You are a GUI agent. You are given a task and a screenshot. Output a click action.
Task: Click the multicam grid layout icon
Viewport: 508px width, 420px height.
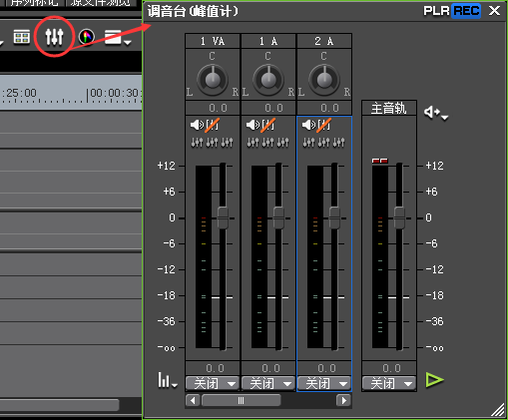click(22, 37)
